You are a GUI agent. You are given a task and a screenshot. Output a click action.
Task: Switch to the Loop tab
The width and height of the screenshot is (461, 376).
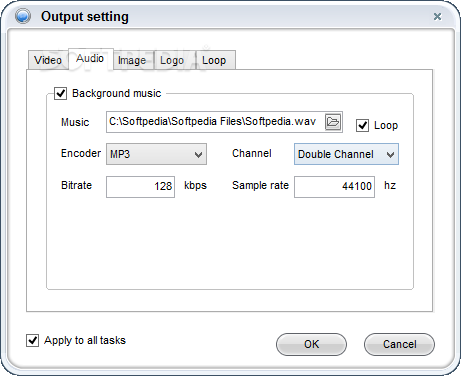coord(214,60)
